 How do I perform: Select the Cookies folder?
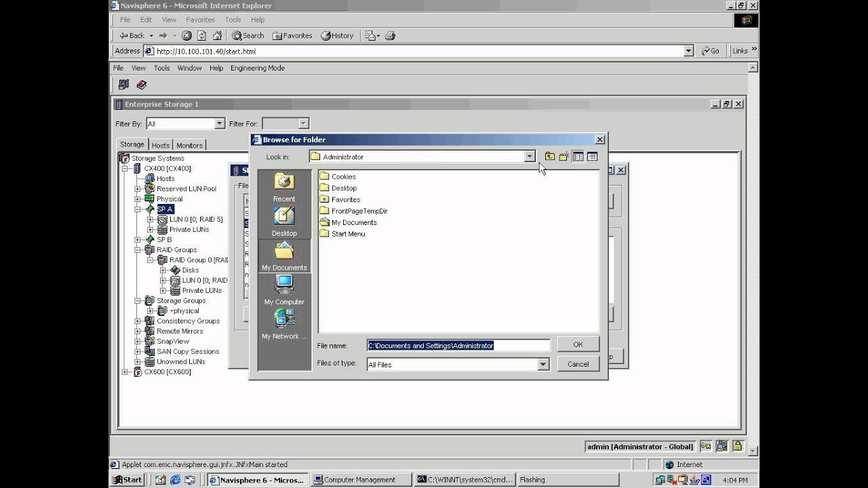click(x=338, y=176)
